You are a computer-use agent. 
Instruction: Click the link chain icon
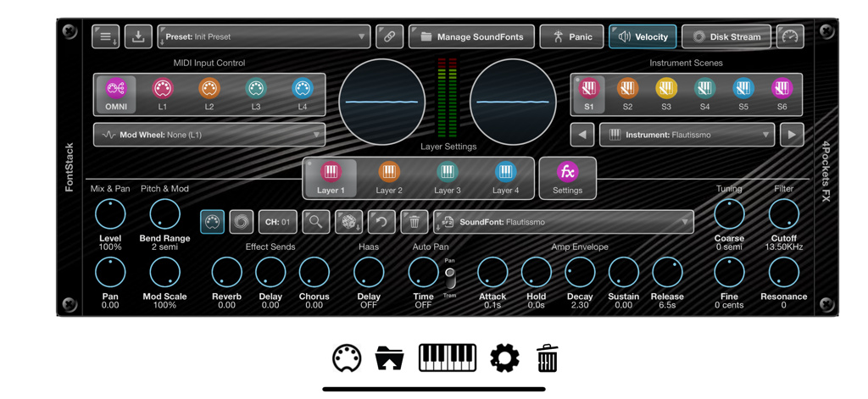[390, 36]
